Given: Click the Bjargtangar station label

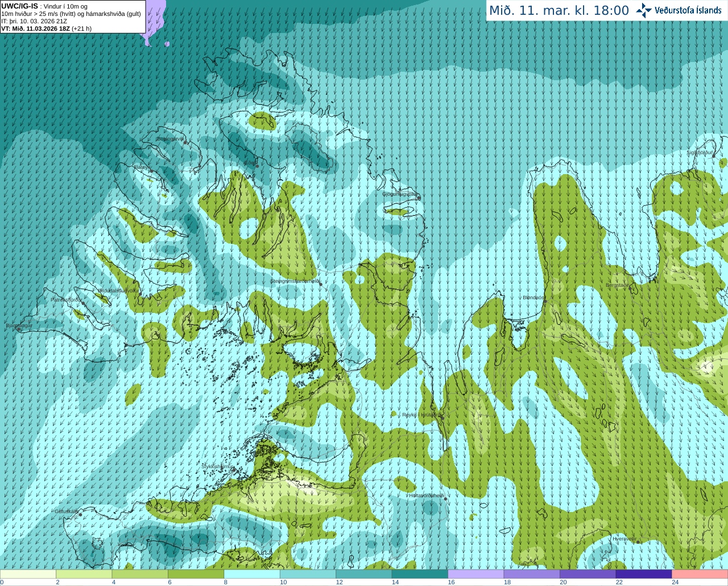Looking at the screenshot, I should pos(19,325).
